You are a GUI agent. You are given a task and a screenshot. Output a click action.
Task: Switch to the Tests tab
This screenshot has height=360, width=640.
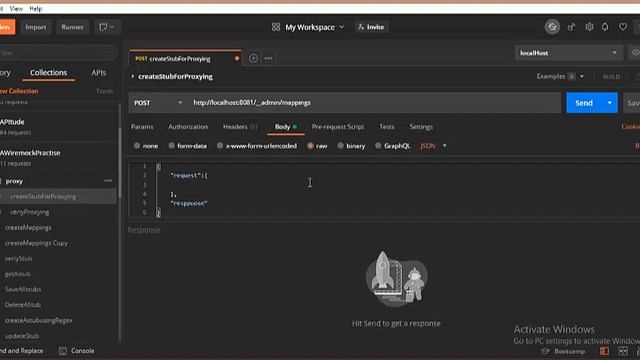(387, 127)
